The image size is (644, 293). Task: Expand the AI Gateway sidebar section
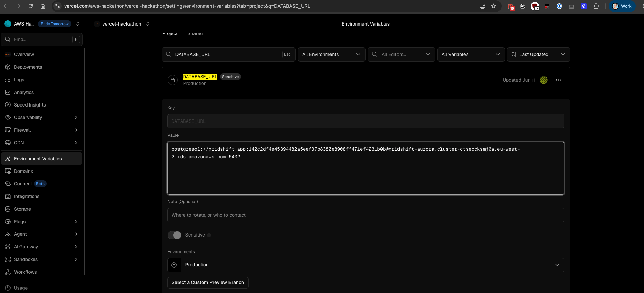point(76,247)
